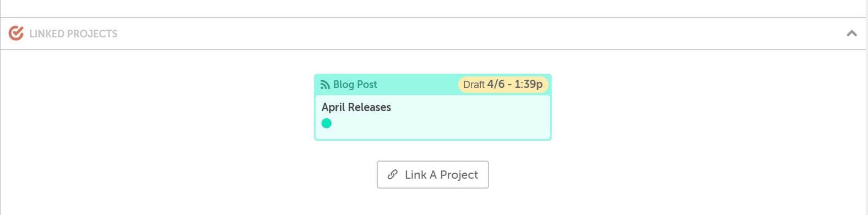Open the April Releases project title

(x=356, y=107)
